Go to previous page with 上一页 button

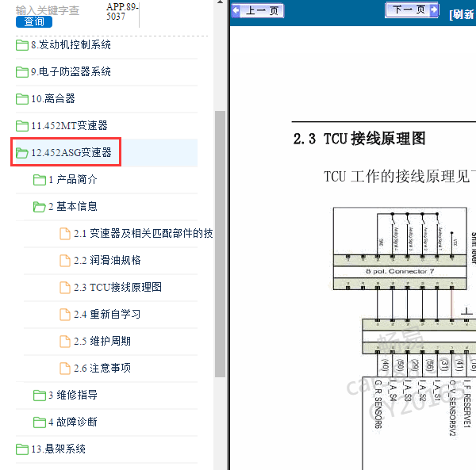pos(258,11)
